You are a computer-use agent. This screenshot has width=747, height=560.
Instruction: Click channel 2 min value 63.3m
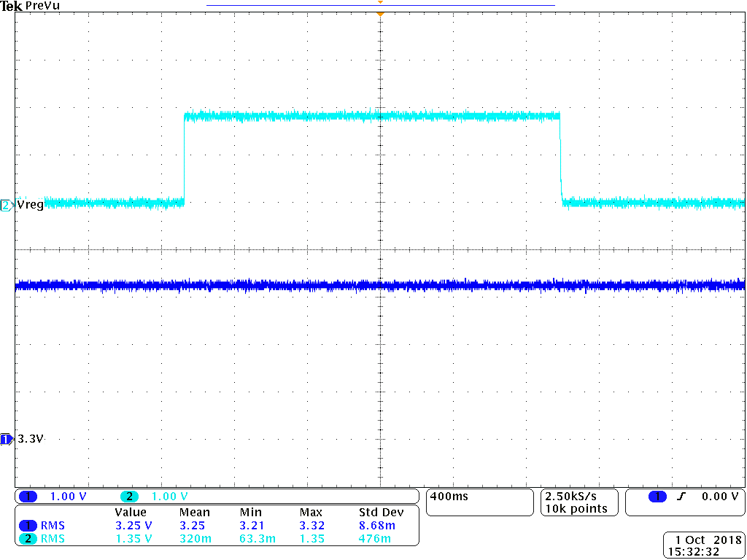pos(258,539)
